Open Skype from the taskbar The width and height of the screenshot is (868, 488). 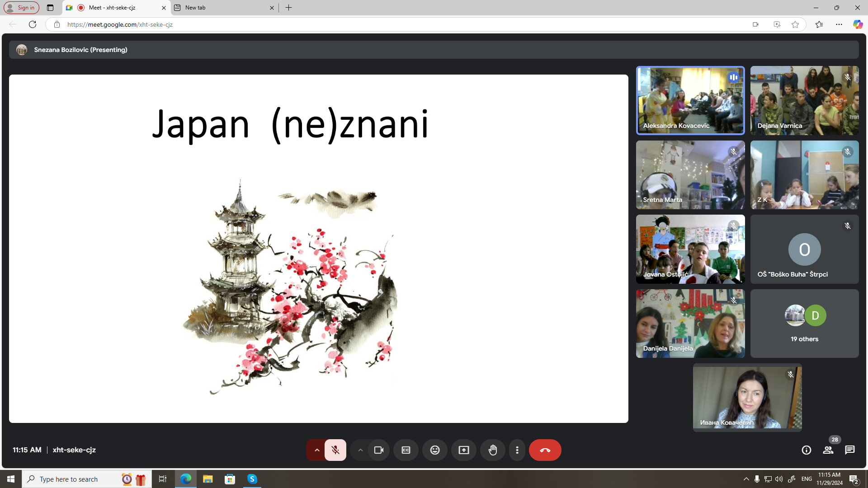(x=252, y=479)
